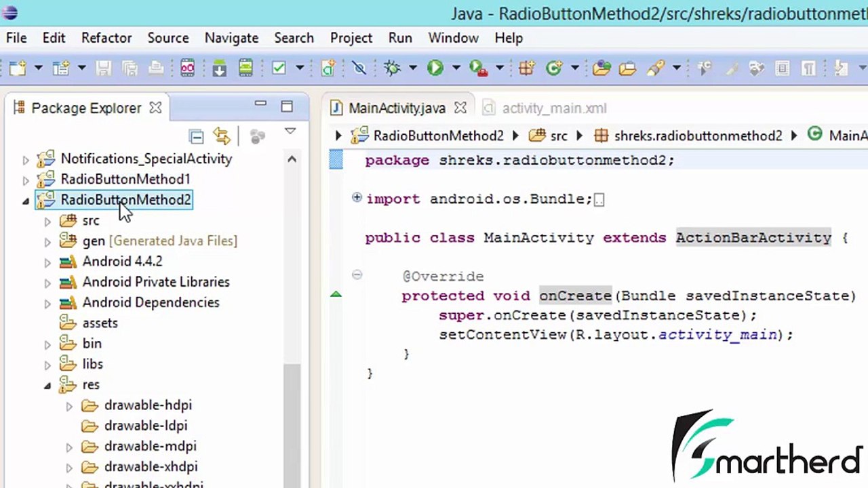Open the Android SDK Manager icon
The height and width of the screenshot is (488, 868).
point(219,68)
